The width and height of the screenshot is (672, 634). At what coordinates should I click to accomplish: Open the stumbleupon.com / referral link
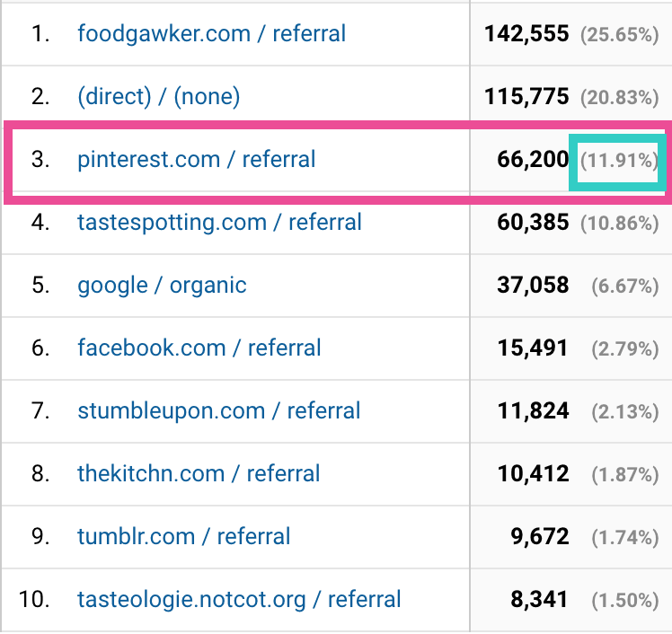click(x=218, y=410)
